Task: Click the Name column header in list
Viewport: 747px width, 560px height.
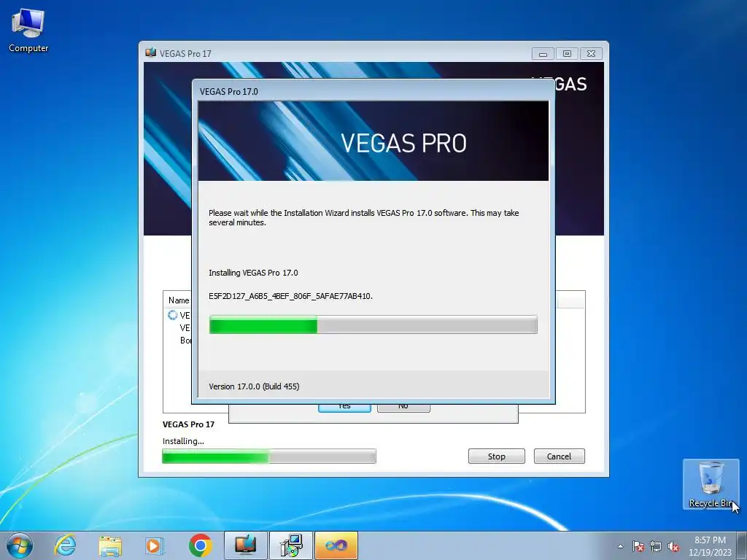Action: (x=179, y=300)
